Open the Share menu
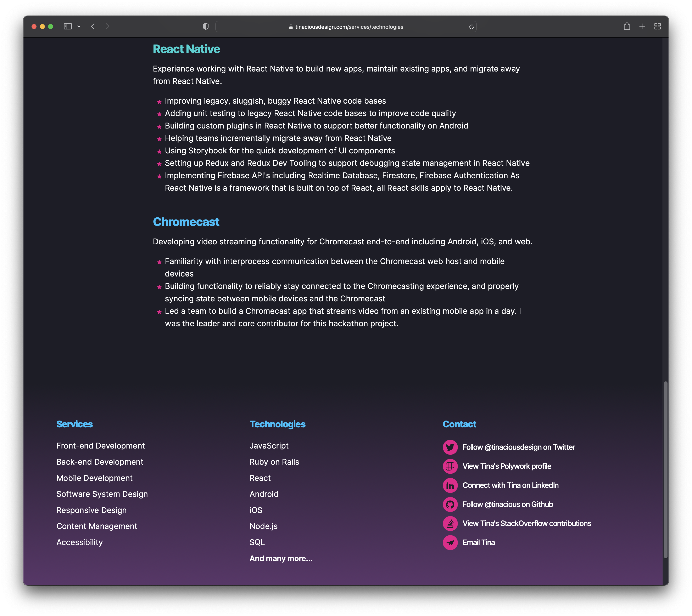692x616 pixels. point(627,26)
